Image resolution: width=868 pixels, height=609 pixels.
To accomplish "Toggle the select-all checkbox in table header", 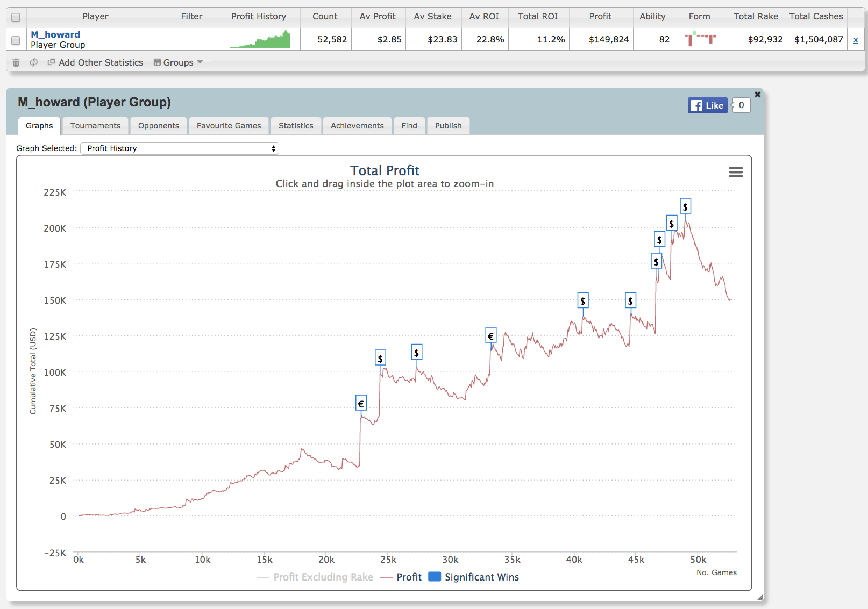I will 16,17.
